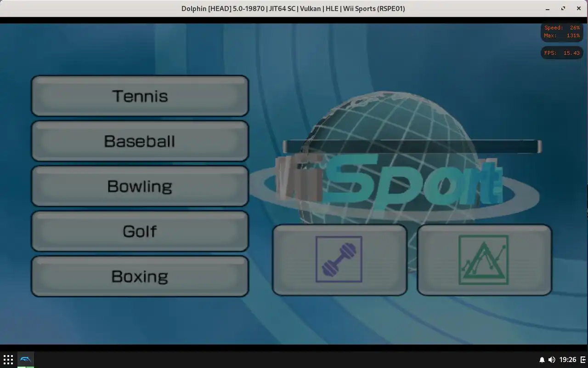Open Wii Fitness graph icon
The height and width of the screenshot is (368, 588).
click(x=484, y=259)
